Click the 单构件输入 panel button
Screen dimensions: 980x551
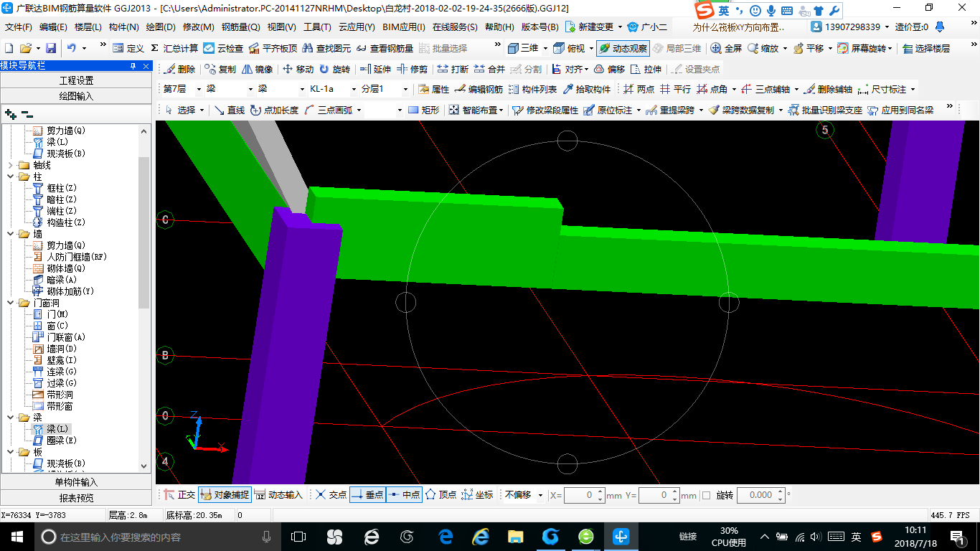tap(76, 482)
